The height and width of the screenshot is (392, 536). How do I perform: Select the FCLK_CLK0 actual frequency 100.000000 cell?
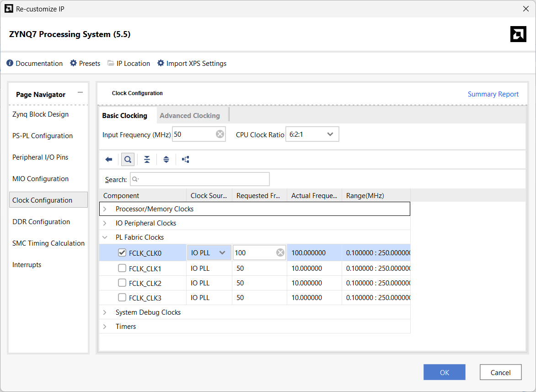click(315, 252)
